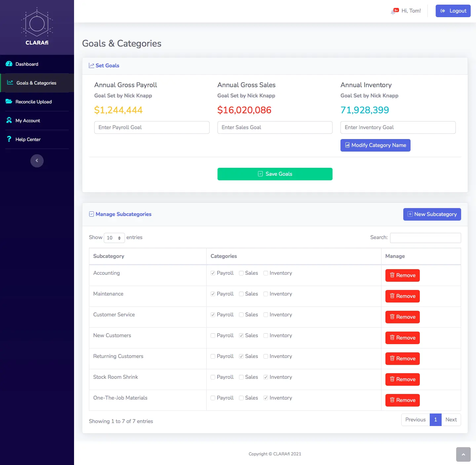Uncheck Payroll for the Accounting subcategory

click(213, 273)
